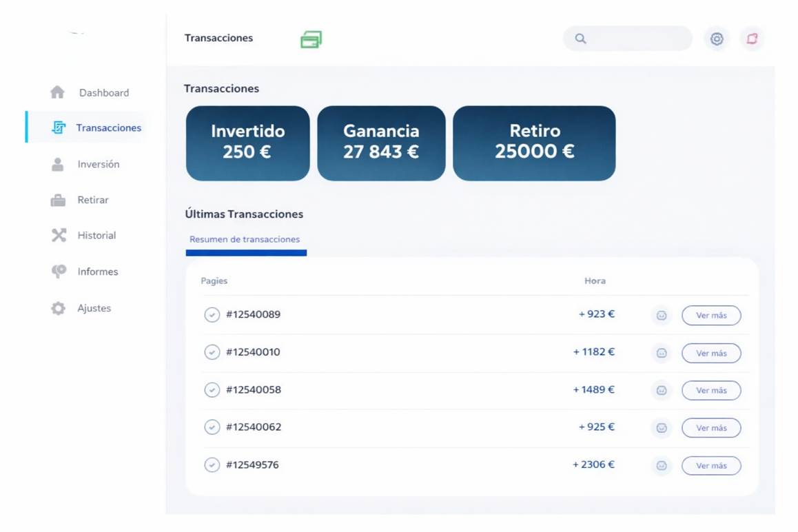Select the Retirar briefcase icon
This screenshot has height=532, width=798.
59,200
